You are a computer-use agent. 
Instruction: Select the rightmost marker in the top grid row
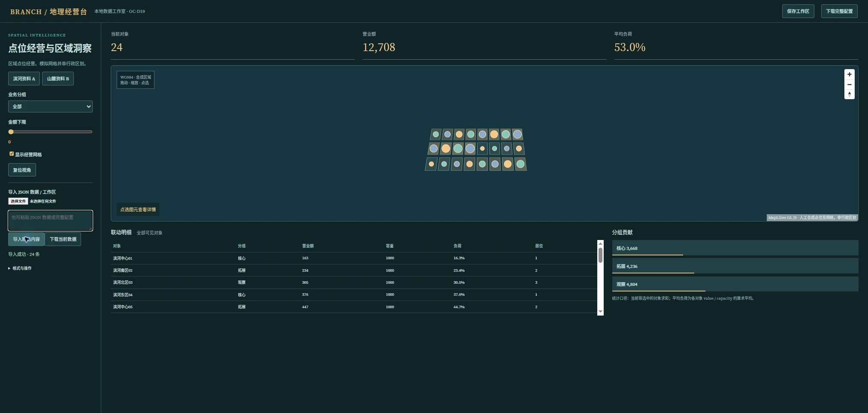[517, 134]
